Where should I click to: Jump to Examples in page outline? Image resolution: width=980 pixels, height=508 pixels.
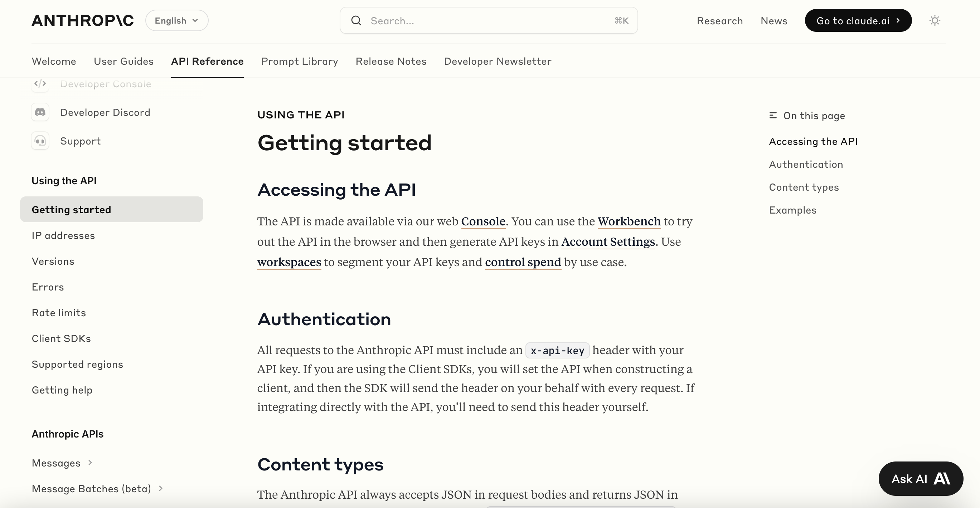(793, 210)
